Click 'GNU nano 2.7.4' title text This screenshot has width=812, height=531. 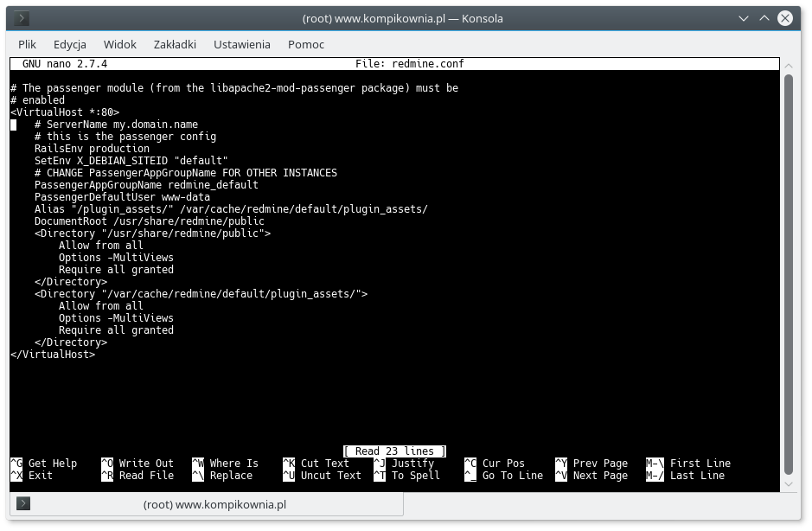[65, 64]
